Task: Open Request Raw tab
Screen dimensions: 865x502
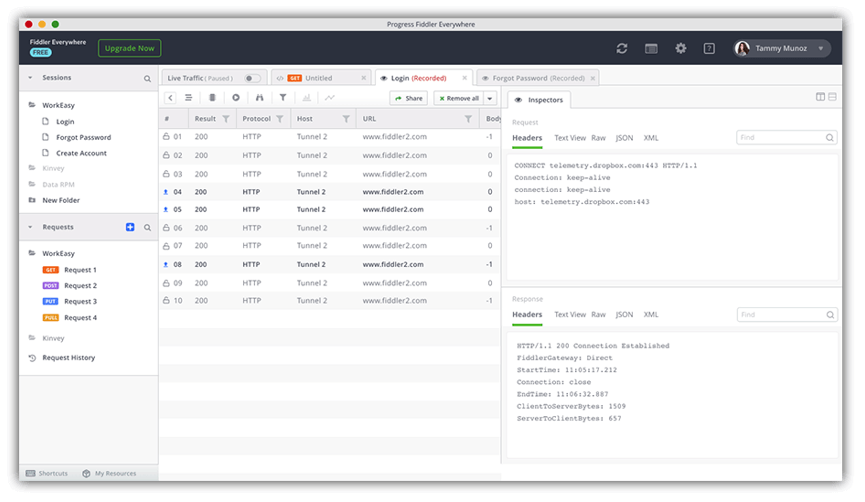Action: (599, 138)
